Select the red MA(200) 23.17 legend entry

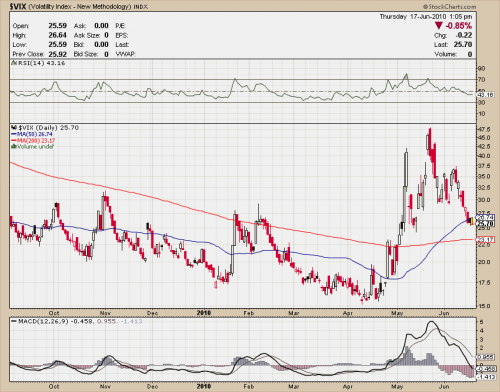tap(33, 141)
